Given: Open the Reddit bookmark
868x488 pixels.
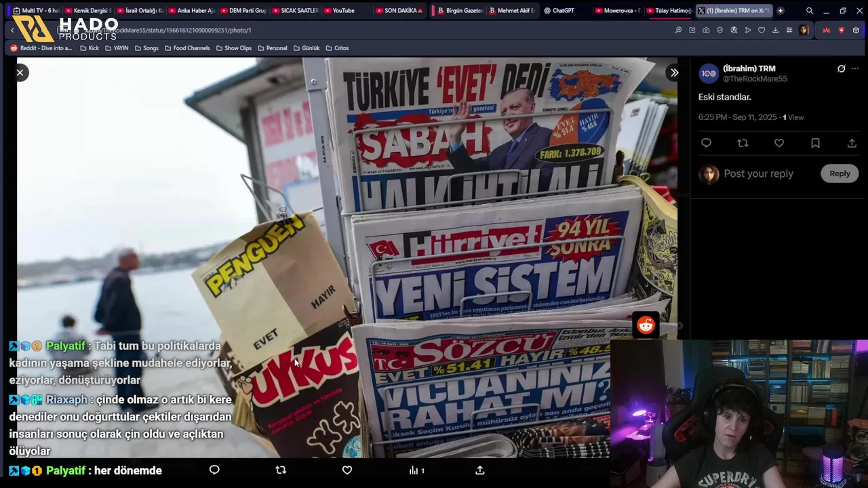Looking at the screenshot, I should pos(41,48).
